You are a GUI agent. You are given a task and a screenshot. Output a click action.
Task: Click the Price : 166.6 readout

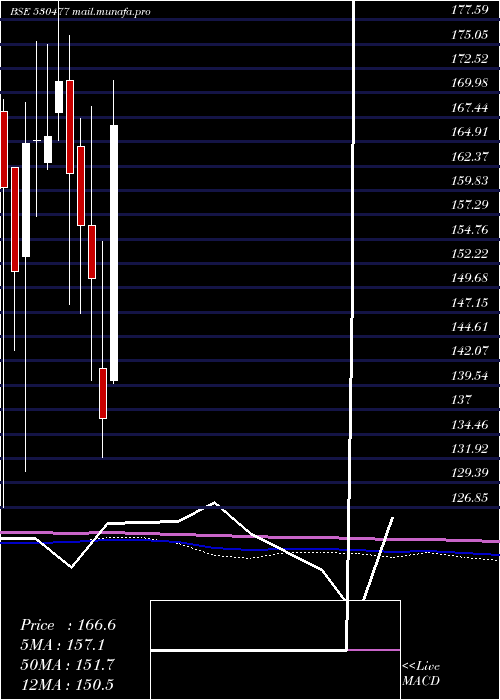pos(68,625)
